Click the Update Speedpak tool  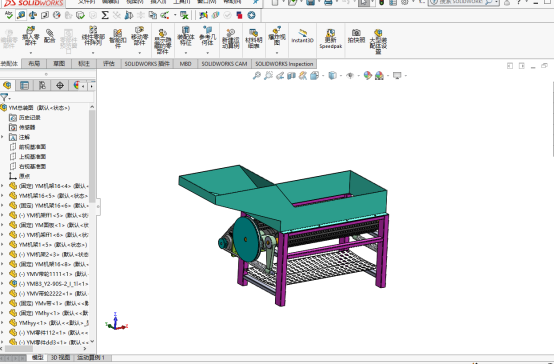tap(330, 39)
